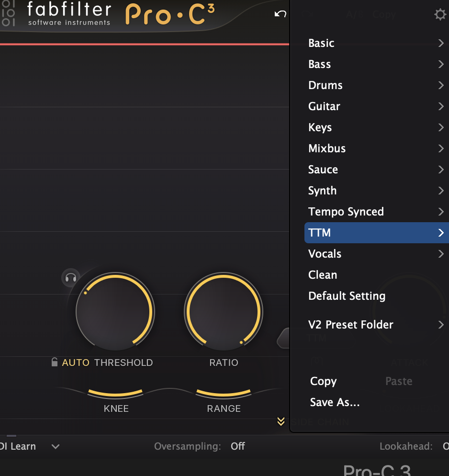
Task: Change the Oversampling Off value
Action: (237, 446)
